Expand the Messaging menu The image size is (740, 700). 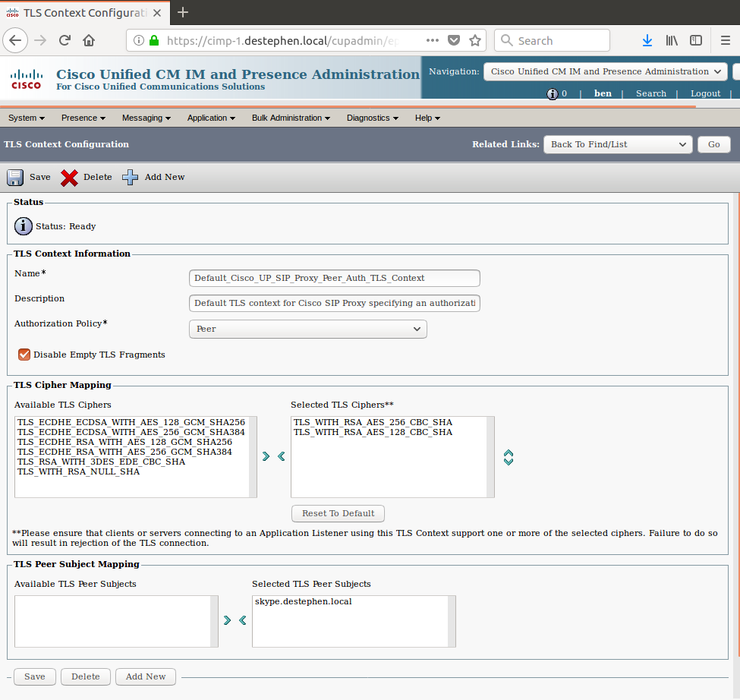(x=146, y=118)
